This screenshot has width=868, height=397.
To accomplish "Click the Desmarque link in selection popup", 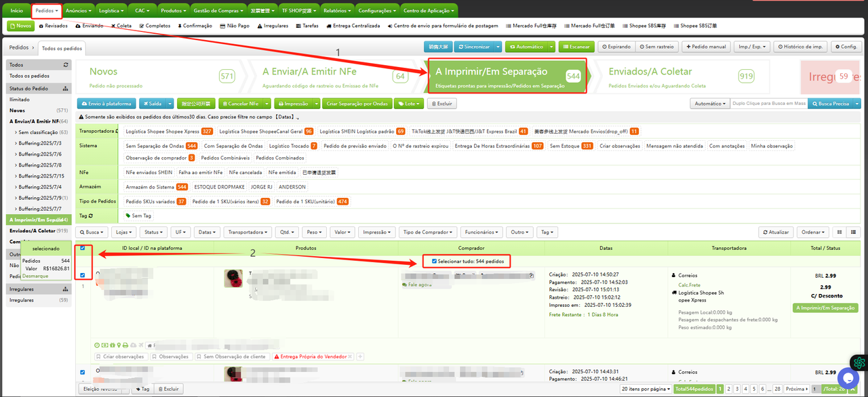I will (x=35, y=276).
